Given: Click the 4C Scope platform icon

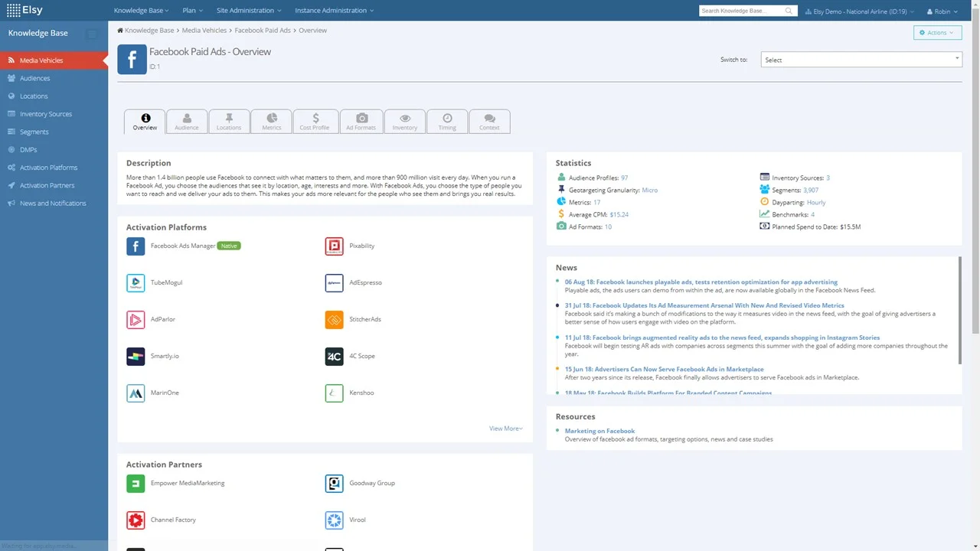Looking at the screenshot, I should 334,356.
